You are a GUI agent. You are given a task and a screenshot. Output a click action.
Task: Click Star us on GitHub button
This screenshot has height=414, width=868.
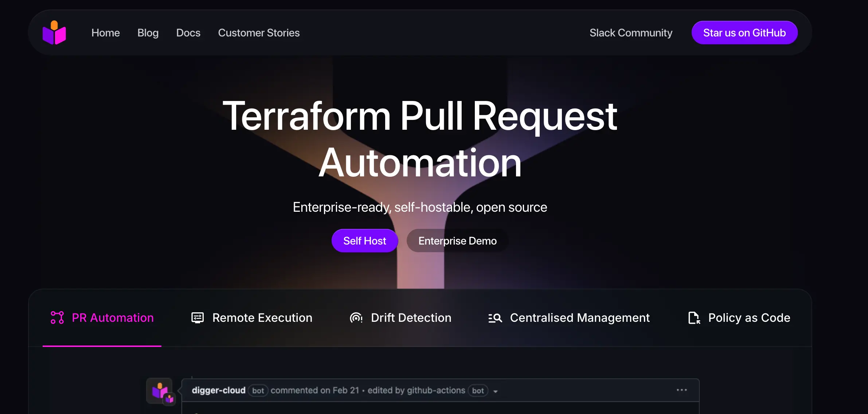(x=744, y=33)
